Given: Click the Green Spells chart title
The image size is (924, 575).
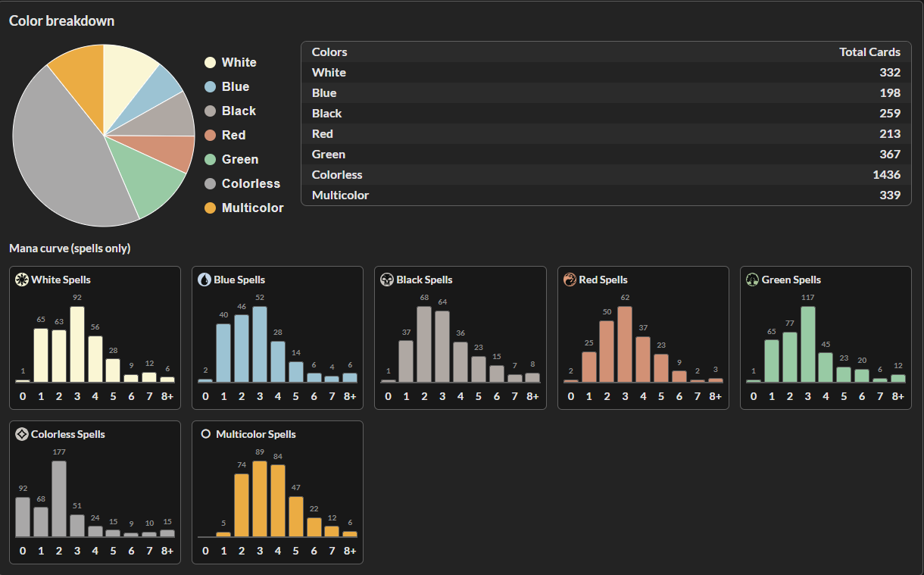Looking at the screenshot, I should tap(791, 280).
